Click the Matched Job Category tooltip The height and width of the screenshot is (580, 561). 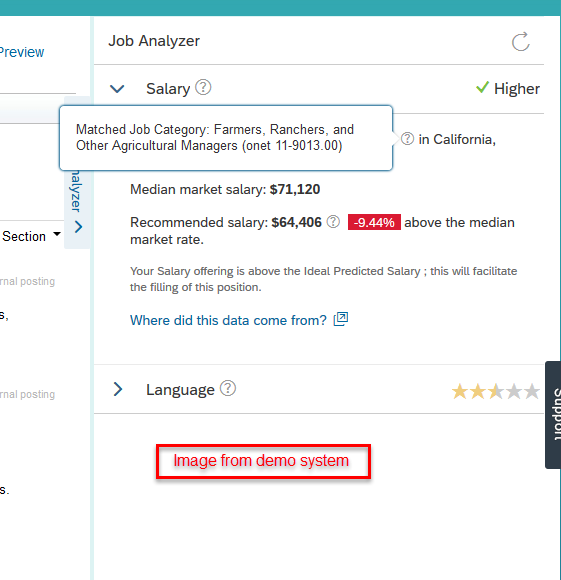tap(226, 138)
